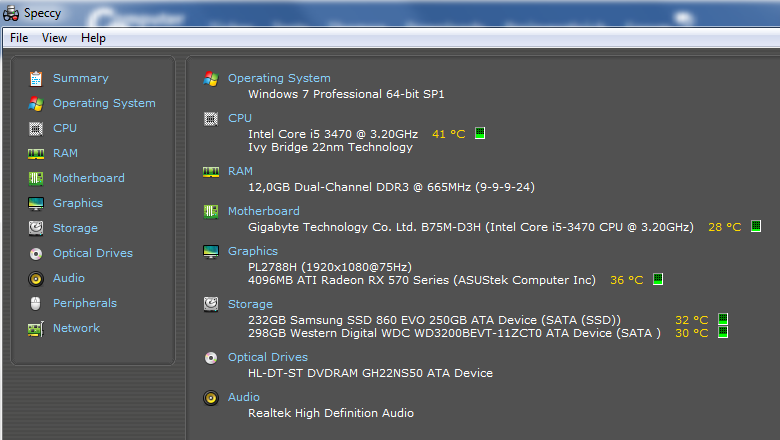Open the Help menu
Viewport: 780px width, 440px height.
tap(93, 38)
